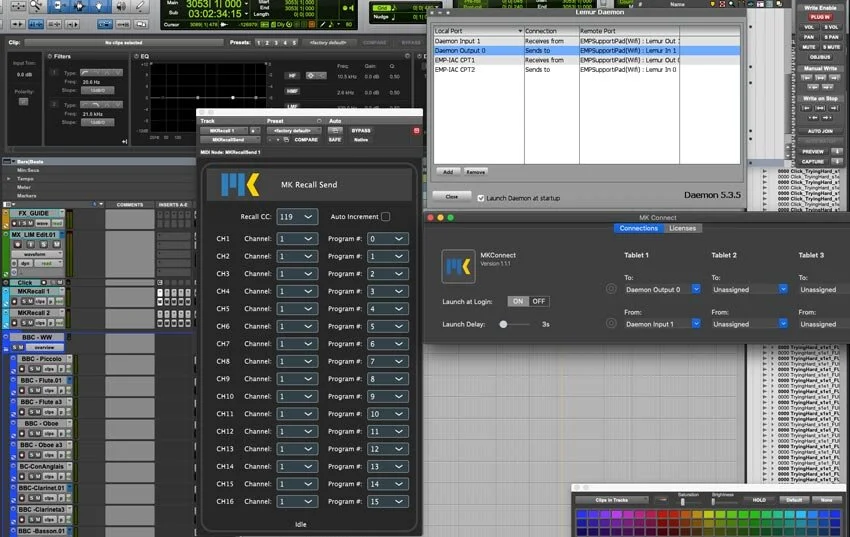Screen dimensions: 850x537
Task: Toggle BYPASS on the MKRecallSend plugin
Action: tap(361, 131)
